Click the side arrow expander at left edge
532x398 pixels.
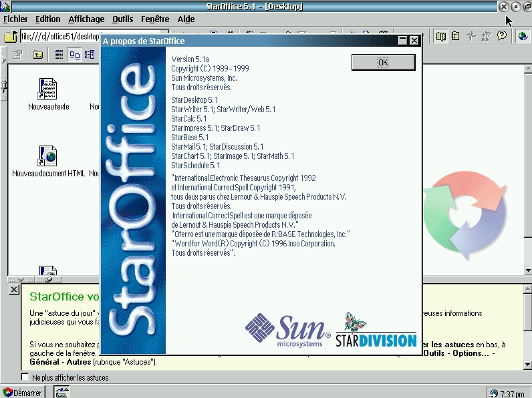(x=4, y=60)
